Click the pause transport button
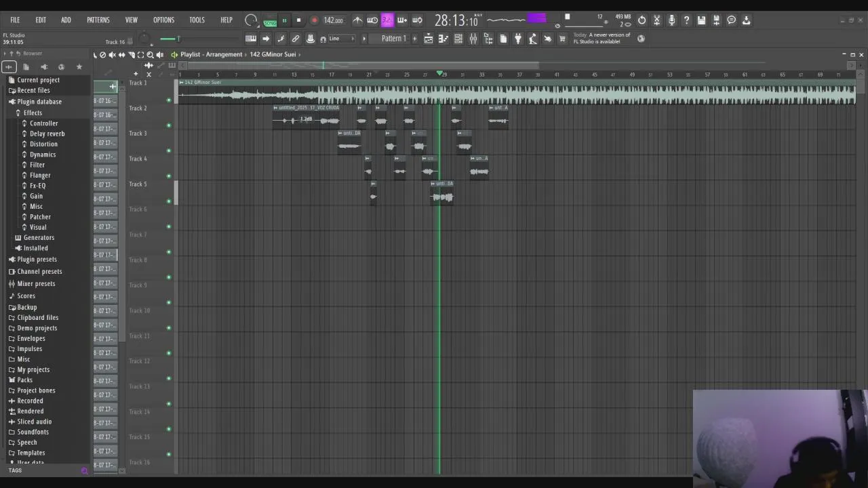Screen dimensions: 868x488 284,20
